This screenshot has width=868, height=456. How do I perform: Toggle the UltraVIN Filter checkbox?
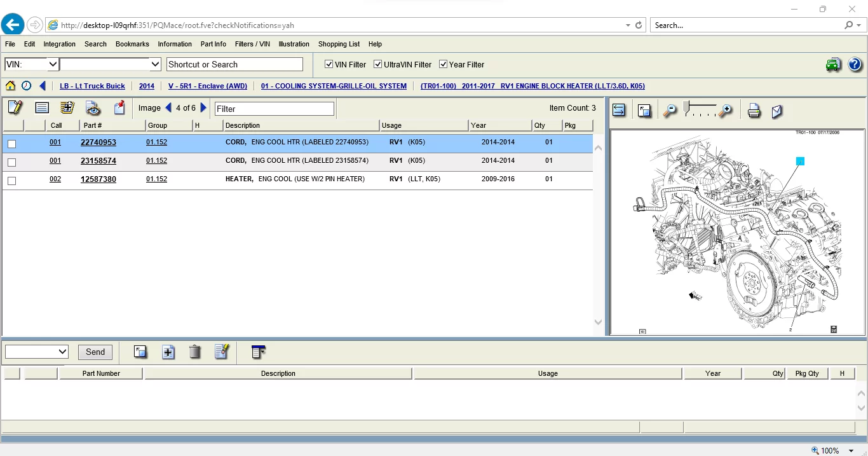pos(377,64)
